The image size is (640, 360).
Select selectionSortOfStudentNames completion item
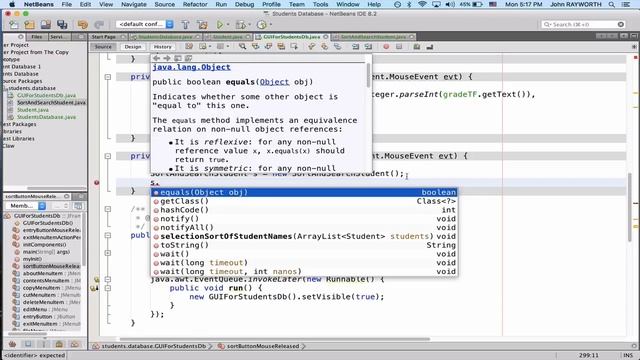pos(304,236)
